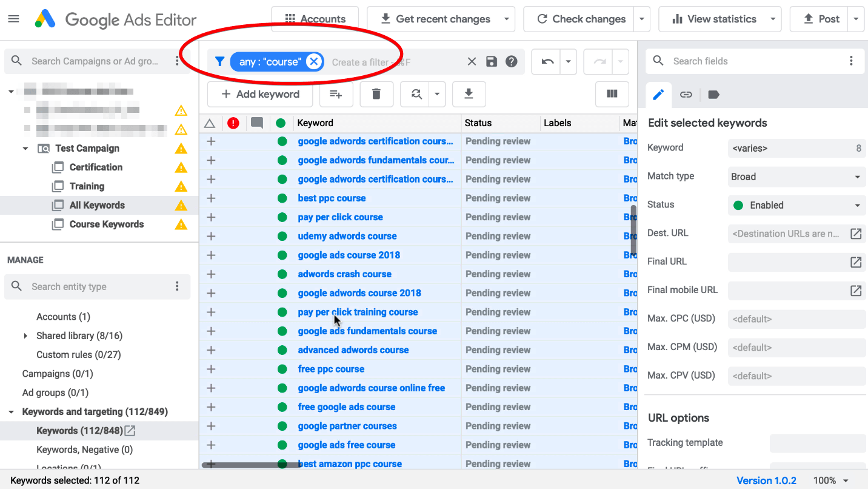Click the blue filter funnel icon

click(220, 61)
